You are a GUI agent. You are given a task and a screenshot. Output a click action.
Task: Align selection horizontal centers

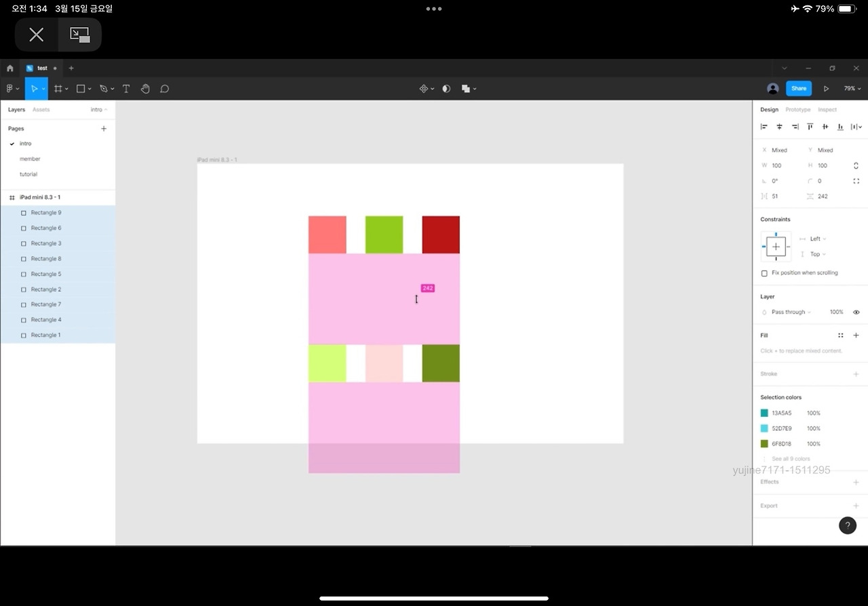point(779,127)
